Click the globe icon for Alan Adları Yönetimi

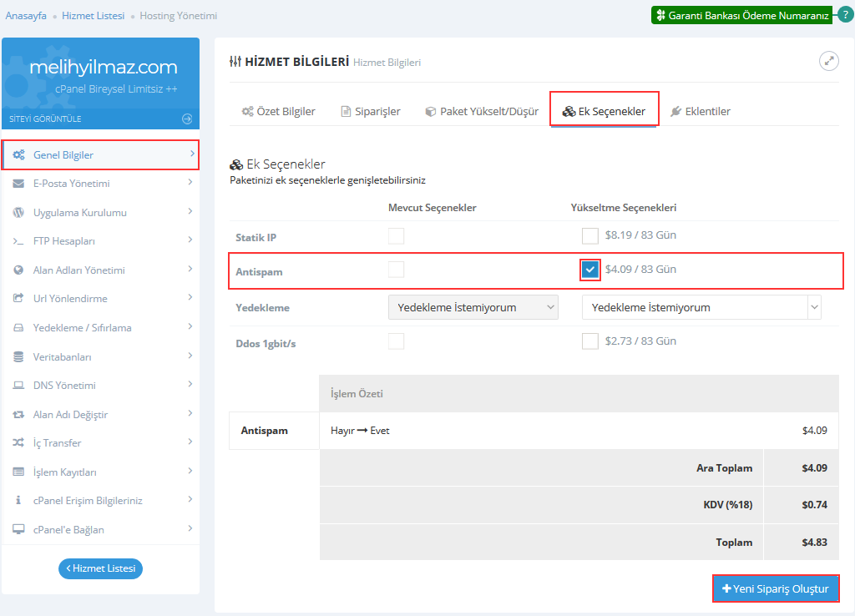18,270
